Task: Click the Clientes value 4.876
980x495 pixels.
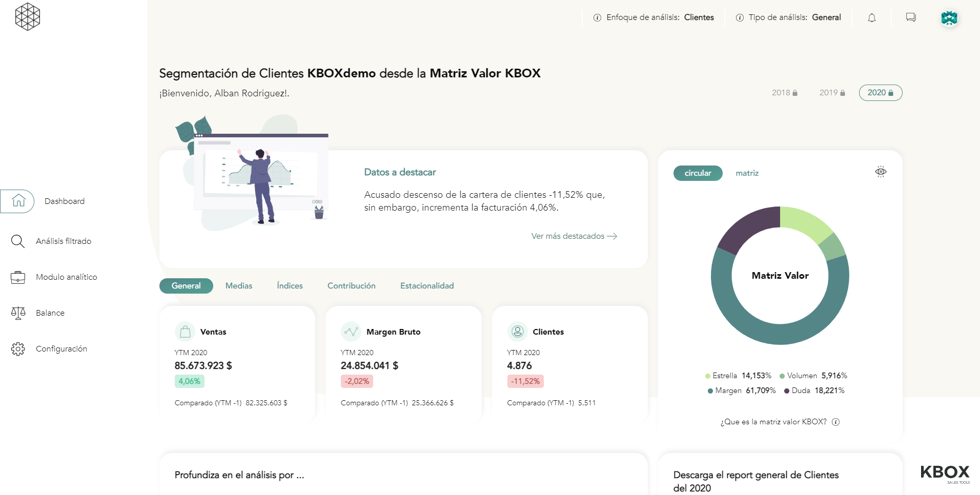Action: tap(519, 366)
